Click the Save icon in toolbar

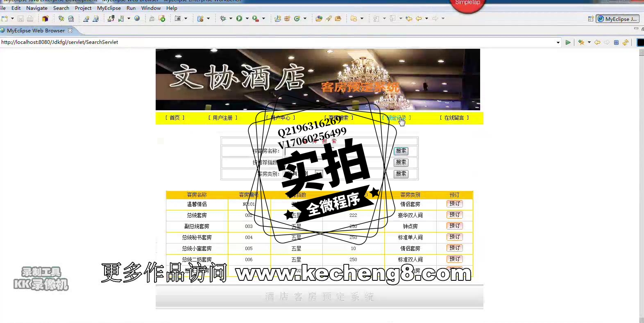pos(20,18)
